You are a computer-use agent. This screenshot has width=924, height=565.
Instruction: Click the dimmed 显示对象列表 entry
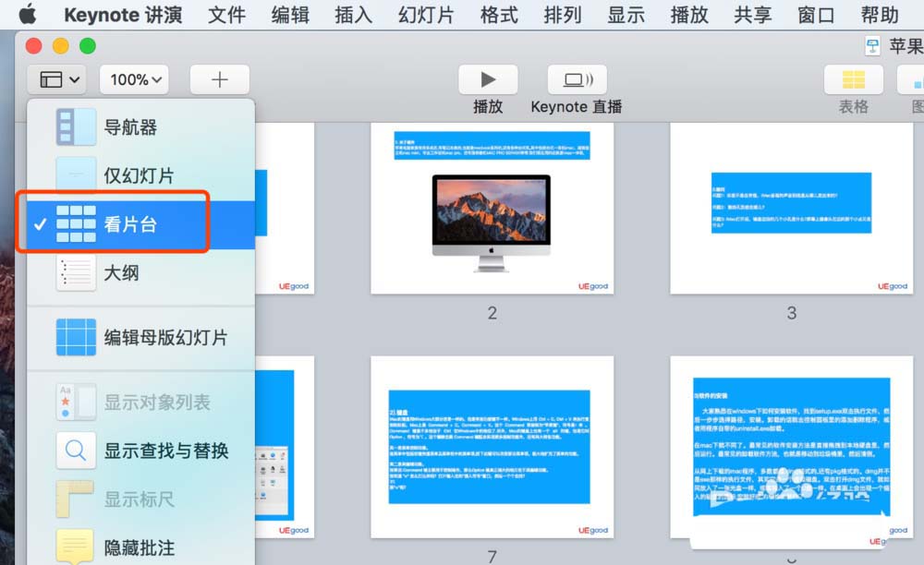pyautogui.click(x=141, y=402)
